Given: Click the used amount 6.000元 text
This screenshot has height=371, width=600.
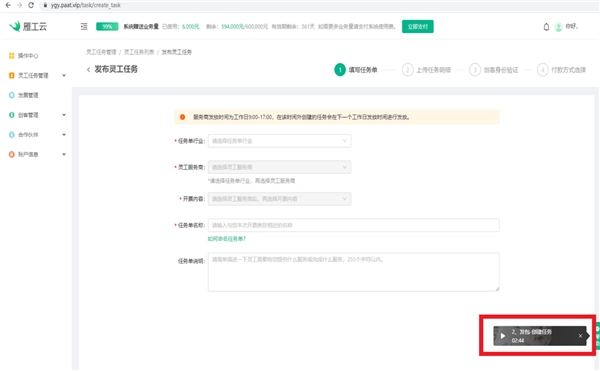Looking at the screenshot, I should point(191,26).
